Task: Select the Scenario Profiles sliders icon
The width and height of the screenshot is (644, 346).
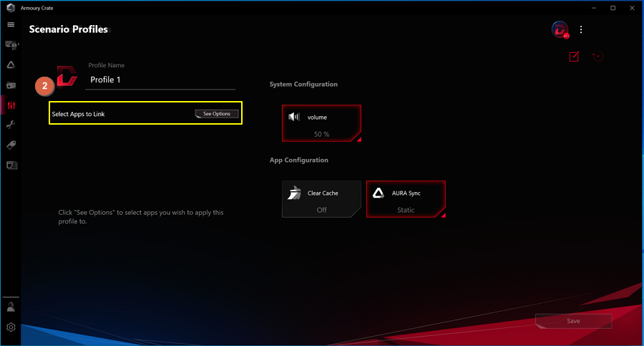Action: pos(11,105)
